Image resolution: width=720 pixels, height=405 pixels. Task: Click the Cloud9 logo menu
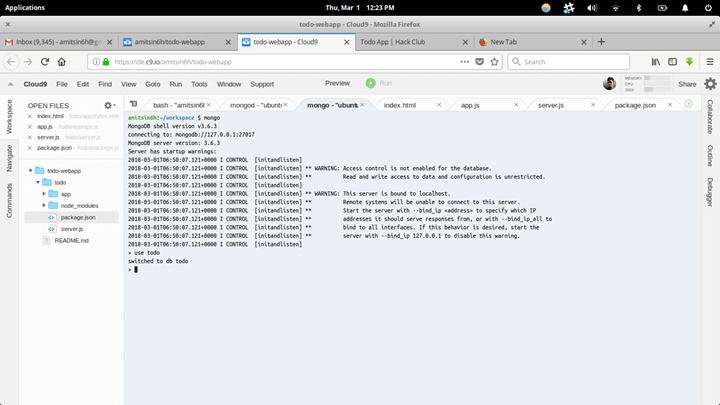(x=35, y=84)
